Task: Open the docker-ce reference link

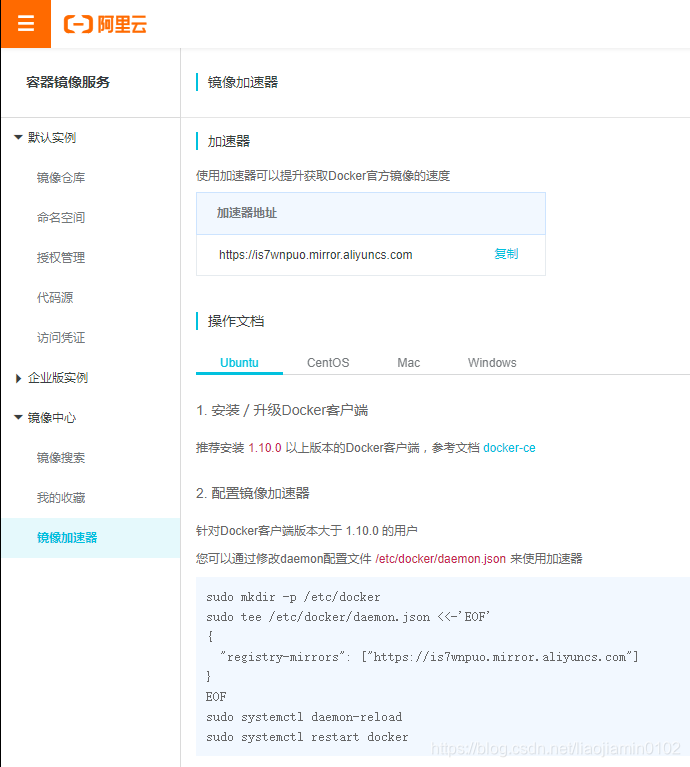Action: (509, 448)
